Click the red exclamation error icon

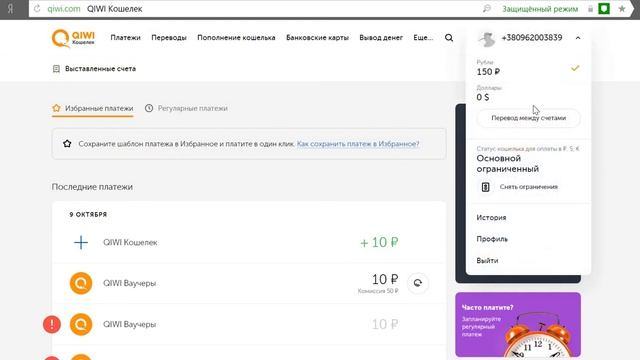tap(52, 324)
